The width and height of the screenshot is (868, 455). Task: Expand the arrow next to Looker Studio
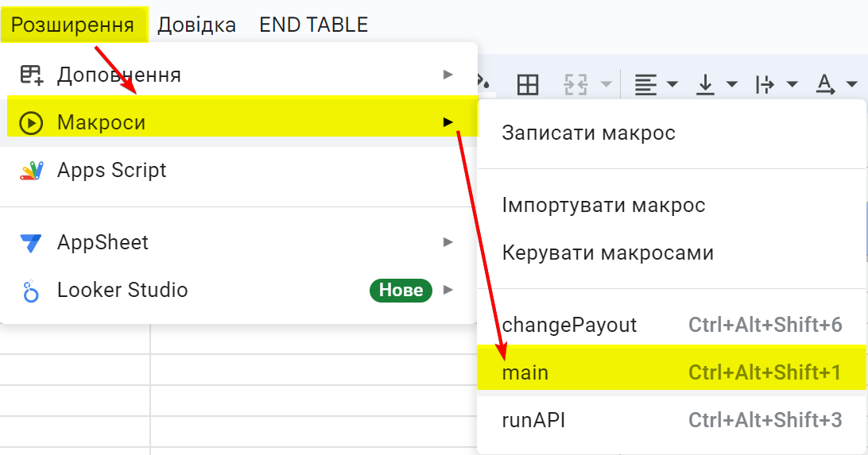click(448, 290)
